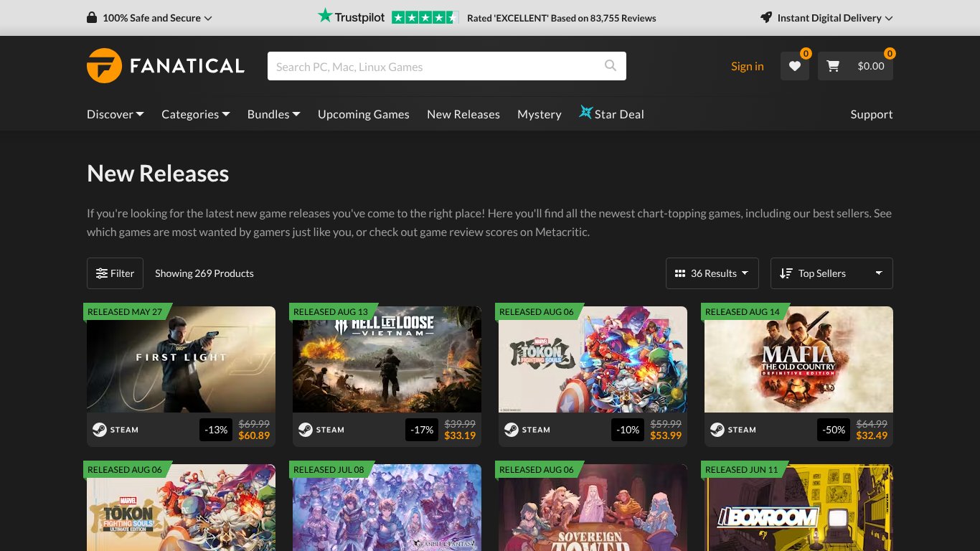Click the Sign in link
The width and height of the screenshot is (980, 551).
click(748, 66)
